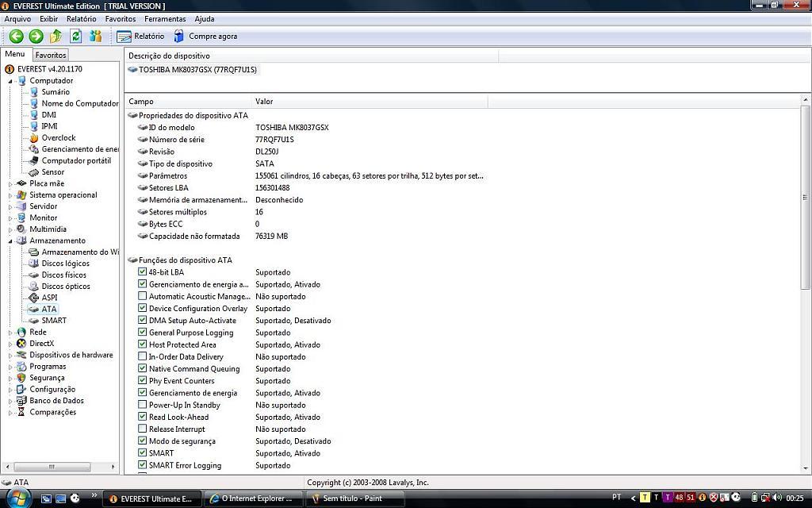This screenshot has height=508, width=812.
Task: Toggle Power-Up In Standby checkbox
Action: pyautogui.click(x=143, y=404)
